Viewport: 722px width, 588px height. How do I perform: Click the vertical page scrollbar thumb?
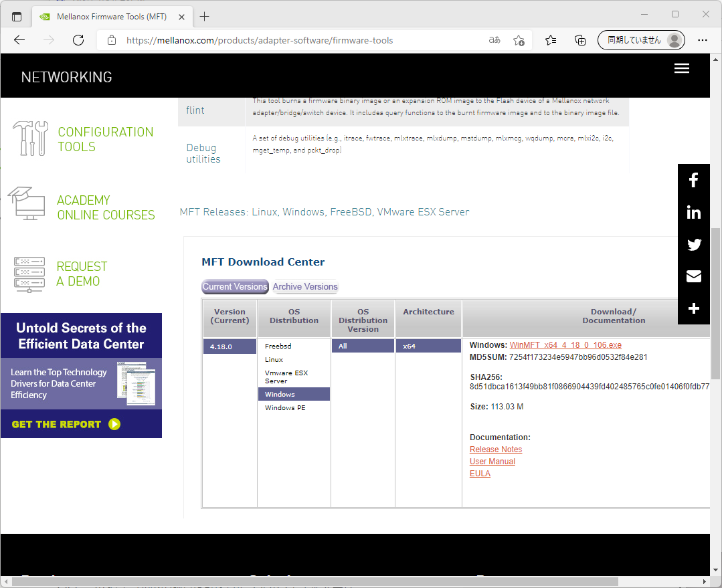tap(715, 304)
